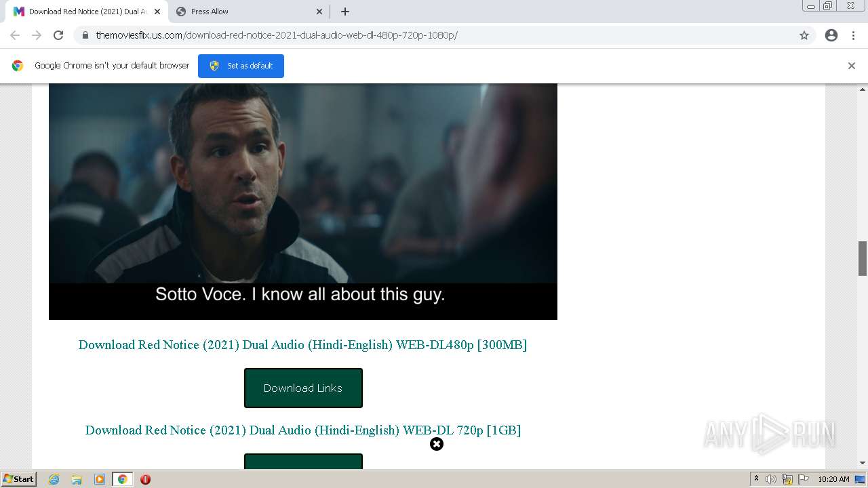Click the network tray icon
This screenshot has width=868, height=488.
coord(787,479)
